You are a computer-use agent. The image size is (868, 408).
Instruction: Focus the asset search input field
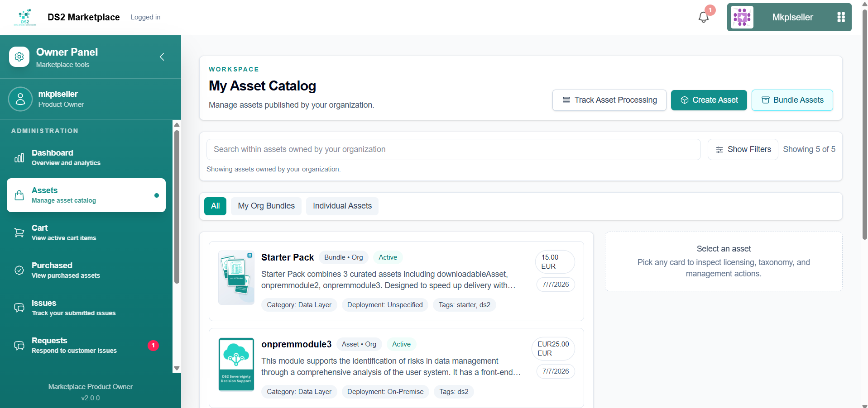click(453, 149)
